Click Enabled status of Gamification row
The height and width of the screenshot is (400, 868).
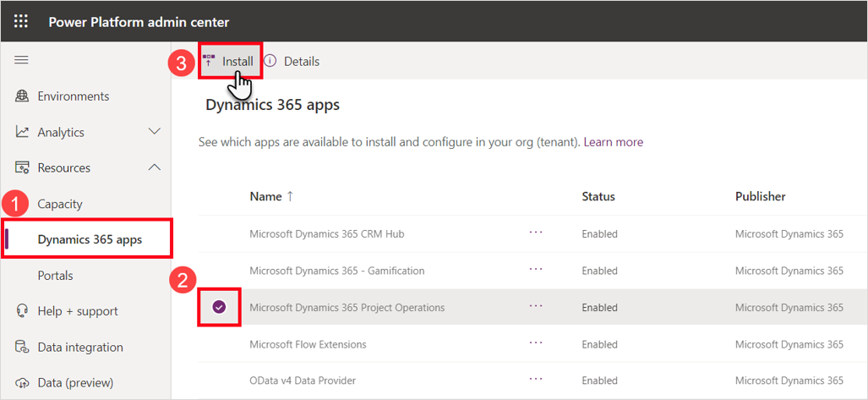point(599,271)
